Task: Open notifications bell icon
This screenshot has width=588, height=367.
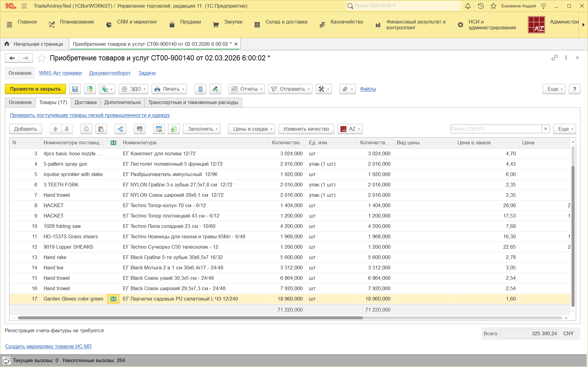Action: point(468,6)
